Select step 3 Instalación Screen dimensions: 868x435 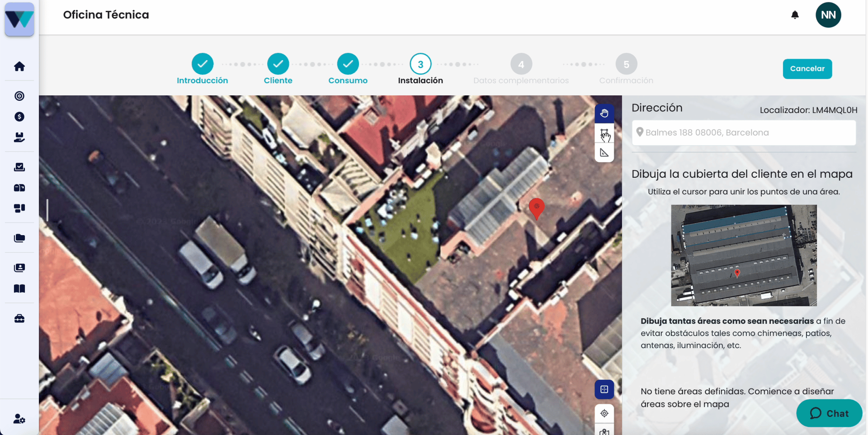(420, 69)
